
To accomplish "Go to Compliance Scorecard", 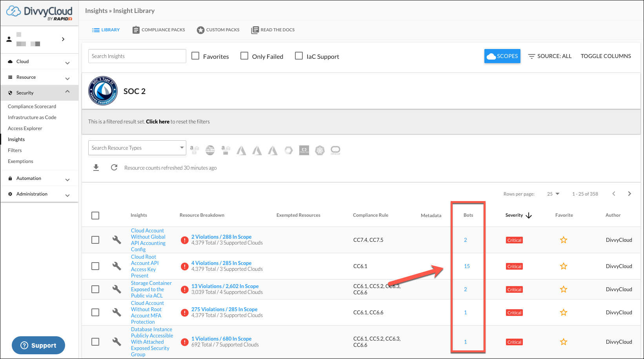I will click(32, 106).
